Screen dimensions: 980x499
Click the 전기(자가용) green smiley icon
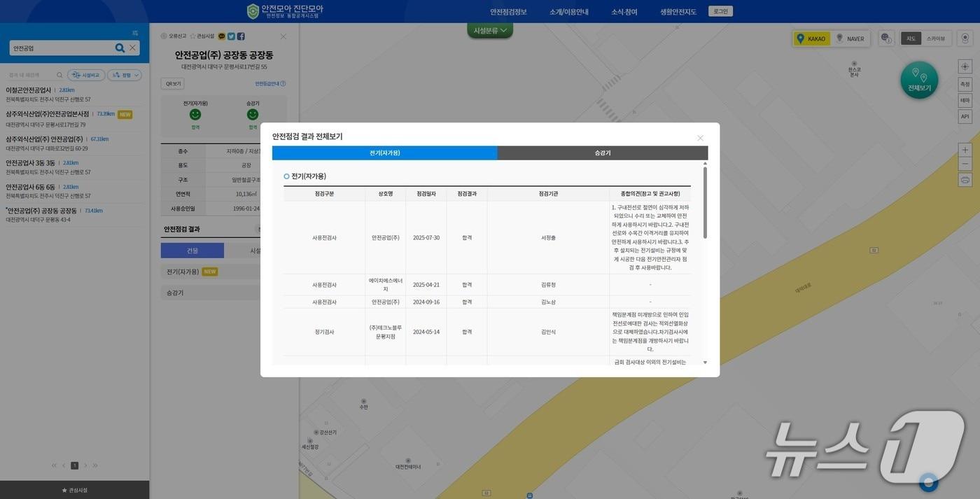[x=195, y=114]
